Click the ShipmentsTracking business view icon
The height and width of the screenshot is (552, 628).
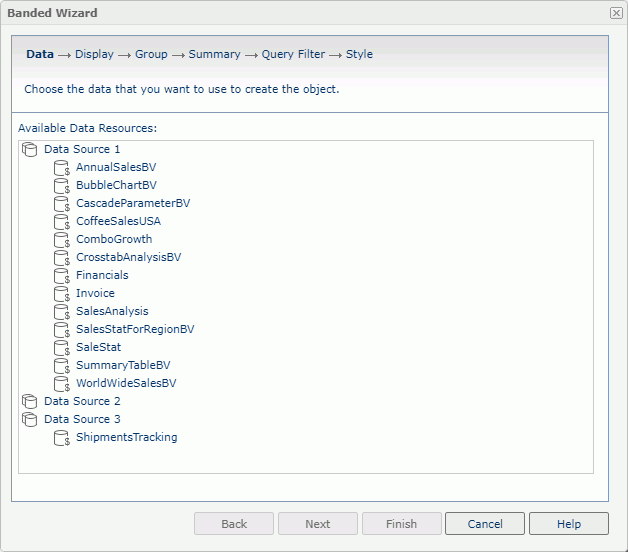tap(62, 438)
